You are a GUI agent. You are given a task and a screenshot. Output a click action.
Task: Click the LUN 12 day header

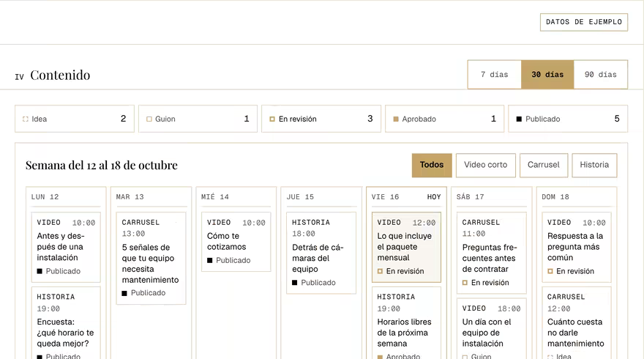pyautogui.click(x=45, y=197)
